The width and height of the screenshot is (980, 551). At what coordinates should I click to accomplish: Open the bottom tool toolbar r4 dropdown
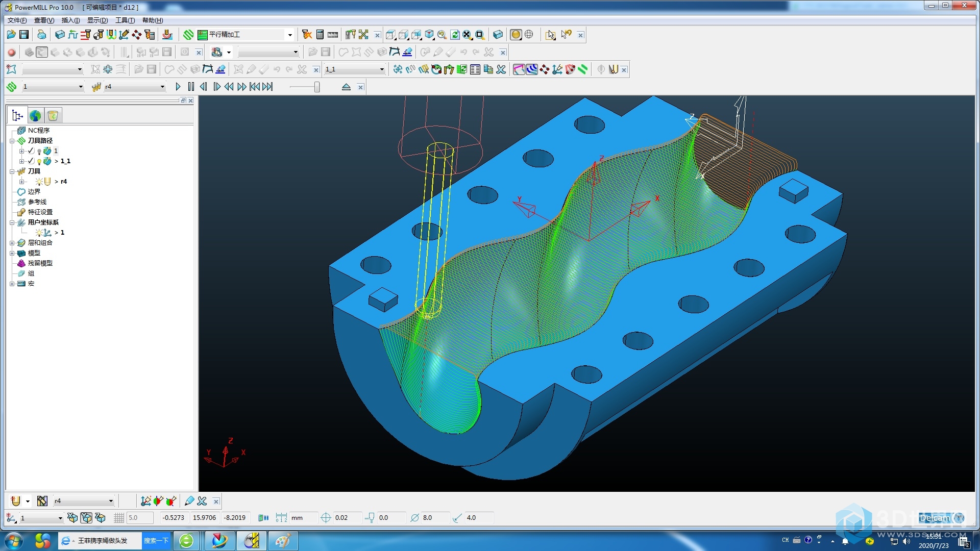click(x=111, y=501)
